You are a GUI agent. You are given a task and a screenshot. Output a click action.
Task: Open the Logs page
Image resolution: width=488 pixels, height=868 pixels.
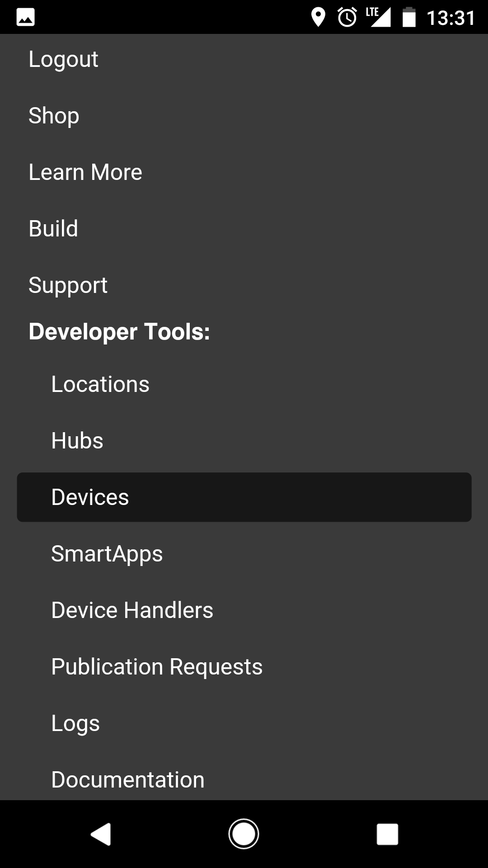click(x=75, y=723)
